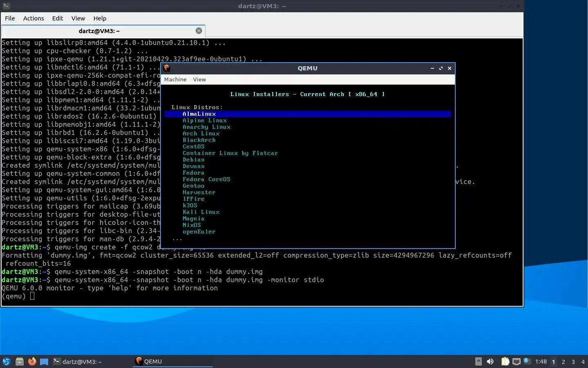Select Harvester entry
This screenshot has height=368, width=588.
click(199, 193)
